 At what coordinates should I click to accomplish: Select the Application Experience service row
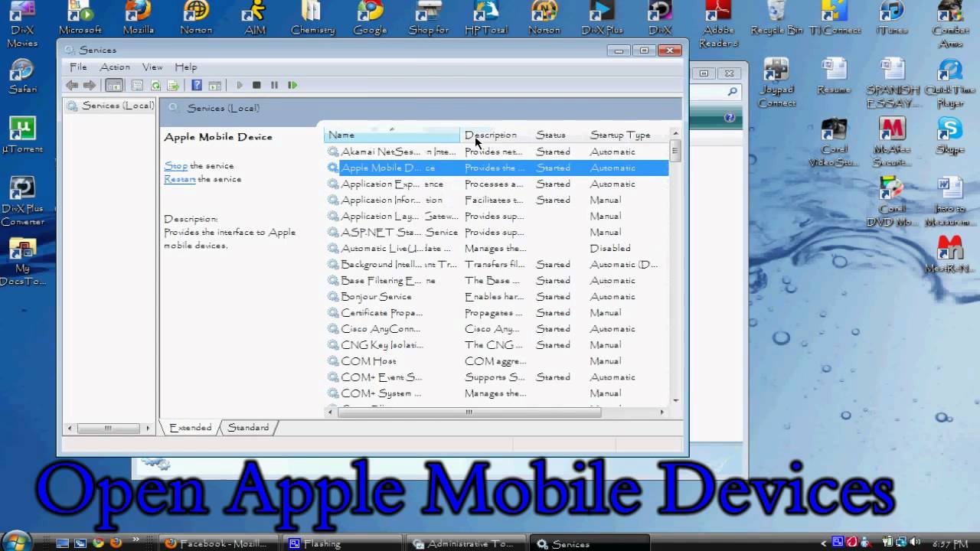tap(497, 184)
